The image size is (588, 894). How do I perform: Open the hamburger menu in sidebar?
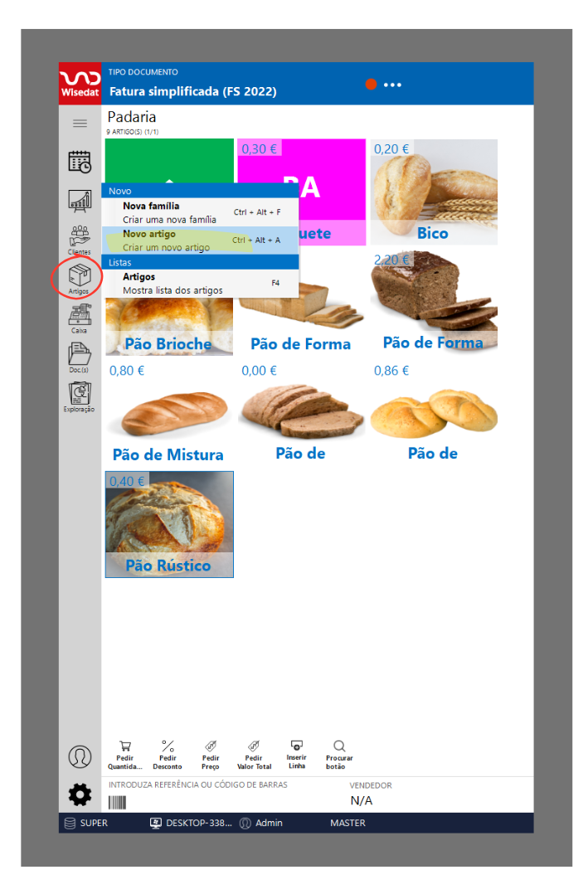point(80,123)
